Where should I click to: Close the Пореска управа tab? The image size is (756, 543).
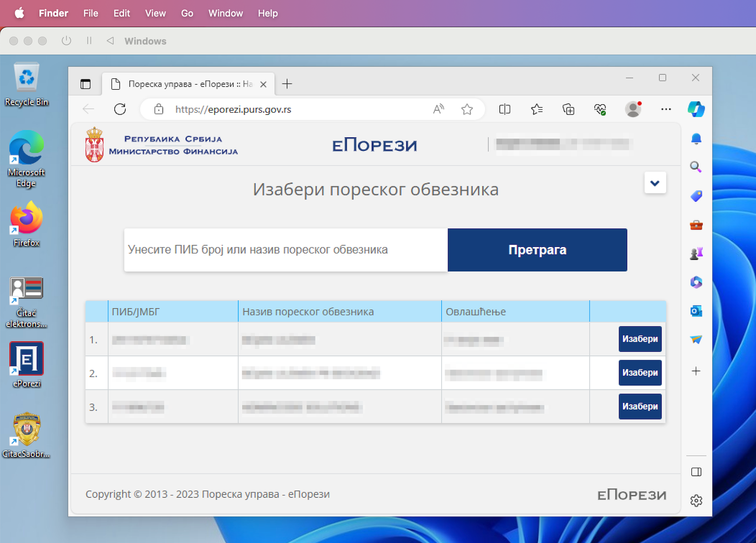[263, 84]
